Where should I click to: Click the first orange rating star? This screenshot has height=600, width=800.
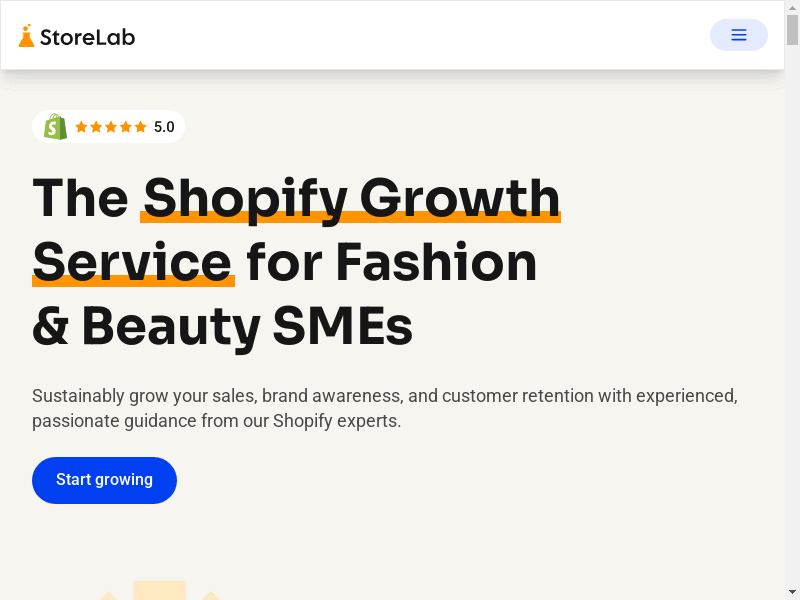82,127
